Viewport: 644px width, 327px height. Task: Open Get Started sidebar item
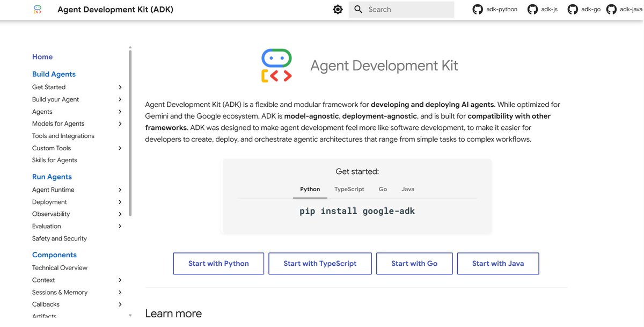pyautogui.click(x=49, y=87)
